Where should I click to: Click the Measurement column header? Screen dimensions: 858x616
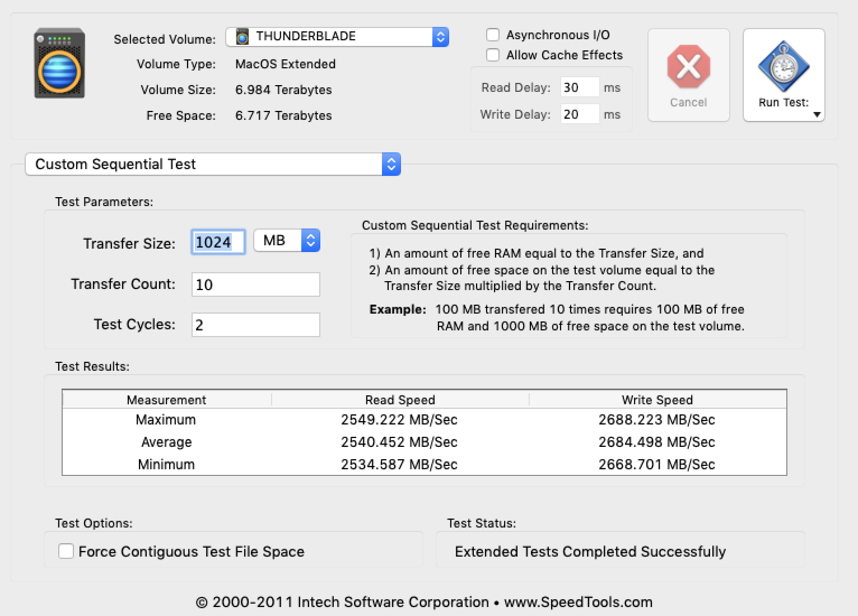coord(166,400)
